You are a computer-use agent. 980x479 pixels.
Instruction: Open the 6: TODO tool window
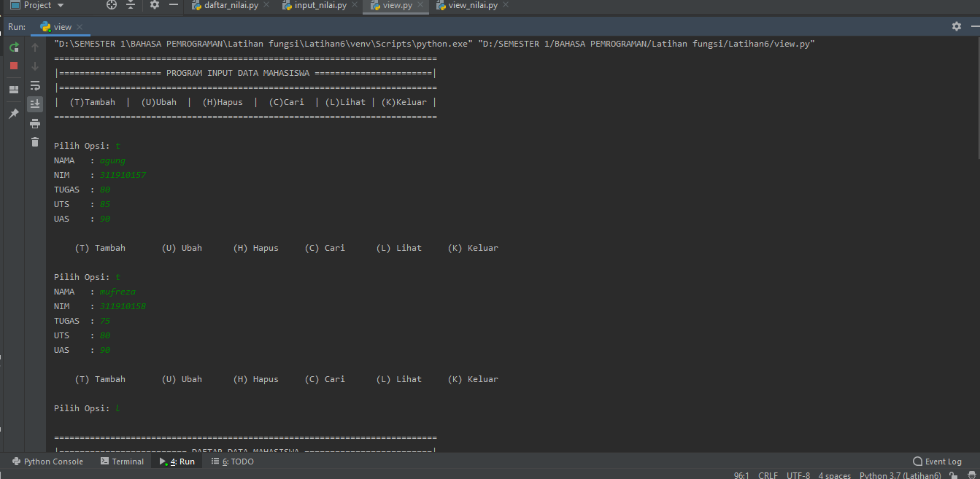tap(232, 462)
